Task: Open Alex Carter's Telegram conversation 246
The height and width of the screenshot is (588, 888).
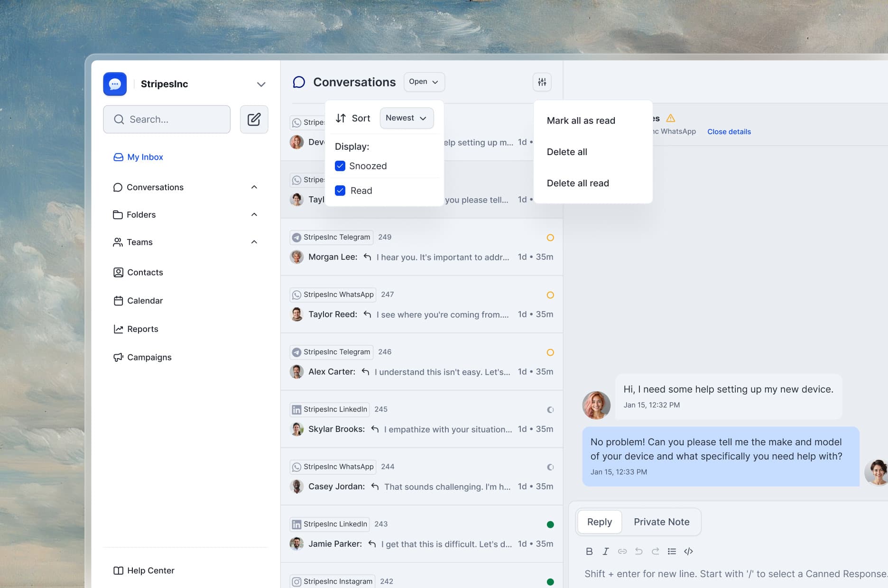Action: [x=422, y=362]
